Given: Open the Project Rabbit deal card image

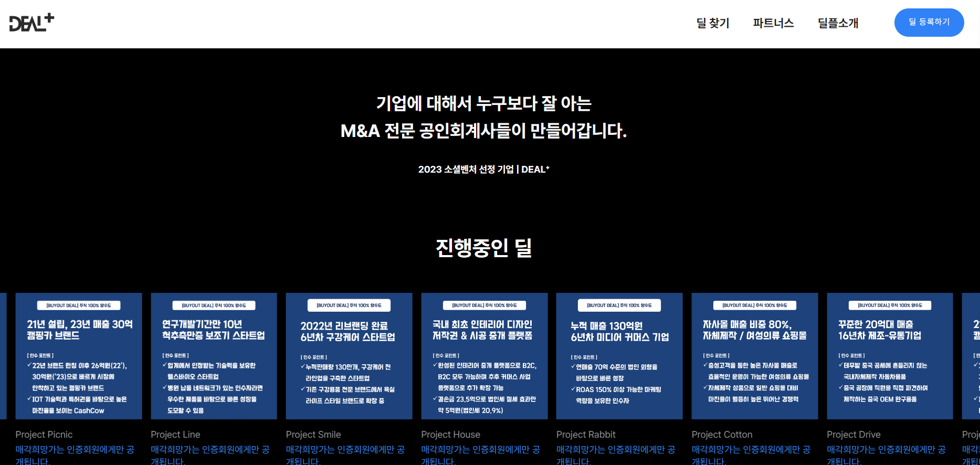Looking at the screenshot, I should [x=619, y=356].
